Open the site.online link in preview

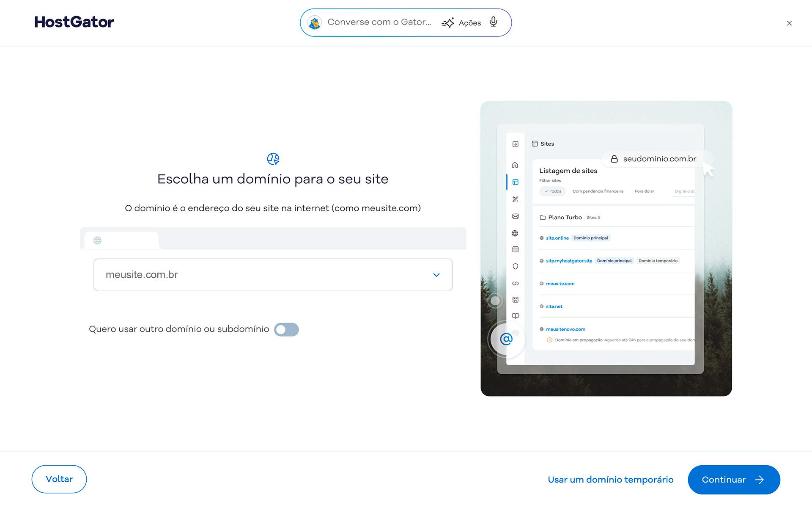pyautogui.click(x=557, y=238)
